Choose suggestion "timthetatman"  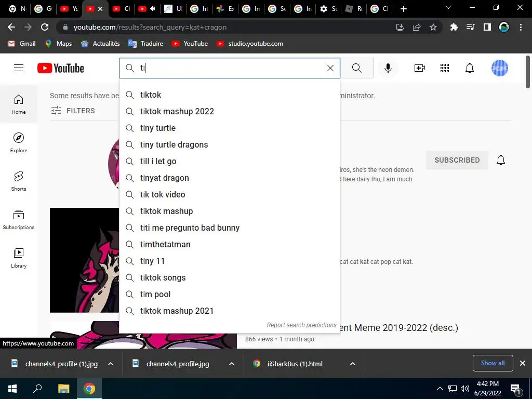(x=229, y=244)
